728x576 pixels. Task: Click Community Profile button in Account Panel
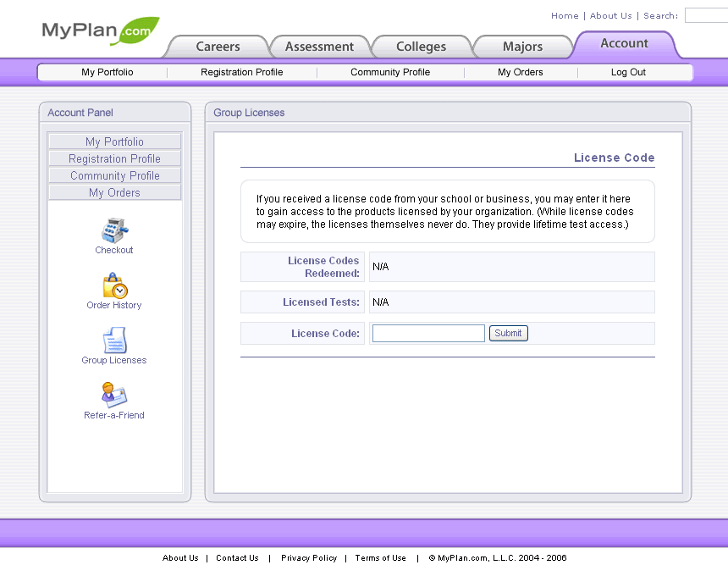[114, 175]
